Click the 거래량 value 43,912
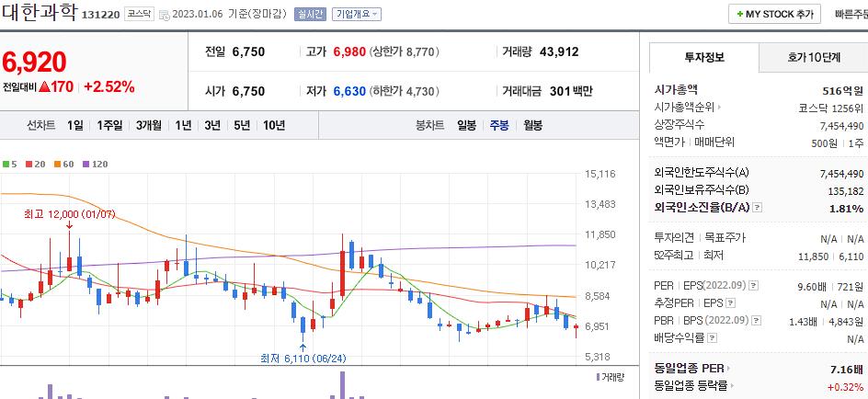Image resolution: width=868 pixels, height=399 pixels. click(559, 52)
